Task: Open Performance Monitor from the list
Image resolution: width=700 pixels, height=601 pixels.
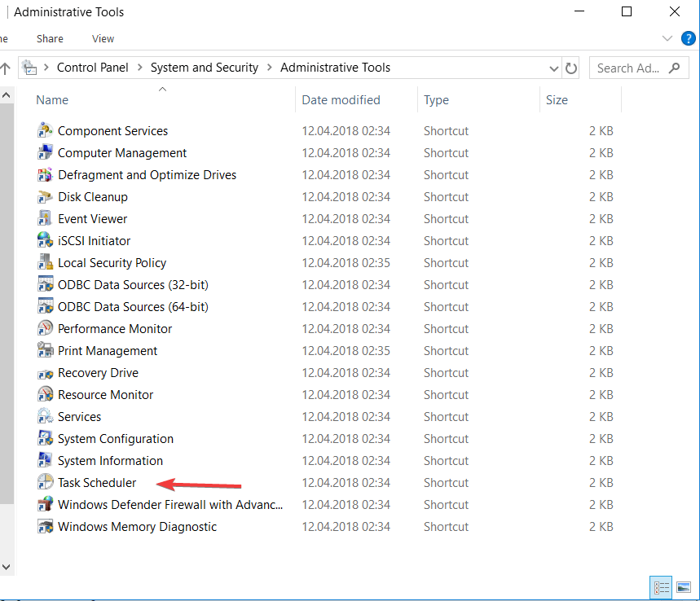Action: 114,328
